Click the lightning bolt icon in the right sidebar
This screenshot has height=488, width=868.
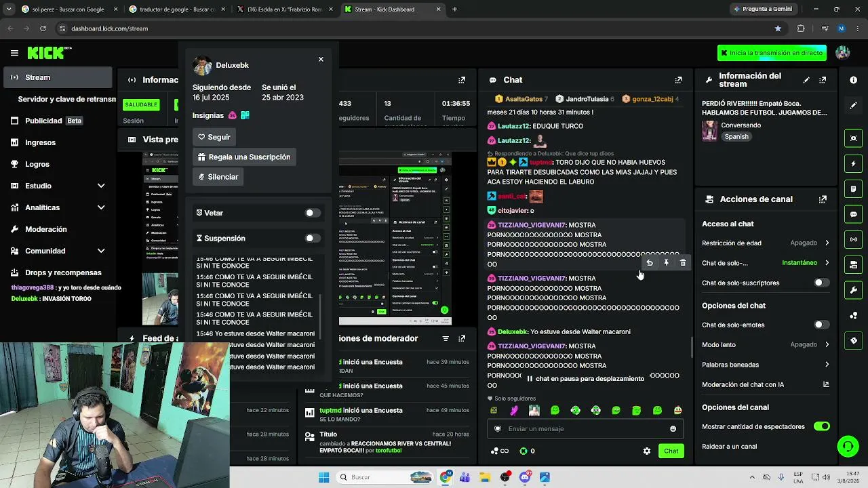point(854,164)
